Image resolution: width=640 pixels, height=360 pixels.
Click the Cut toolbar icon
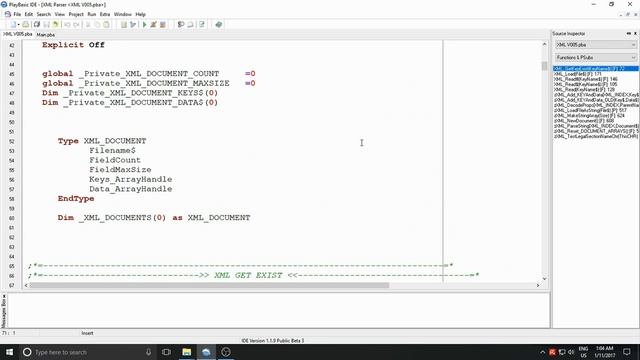(x=88, y=25)
